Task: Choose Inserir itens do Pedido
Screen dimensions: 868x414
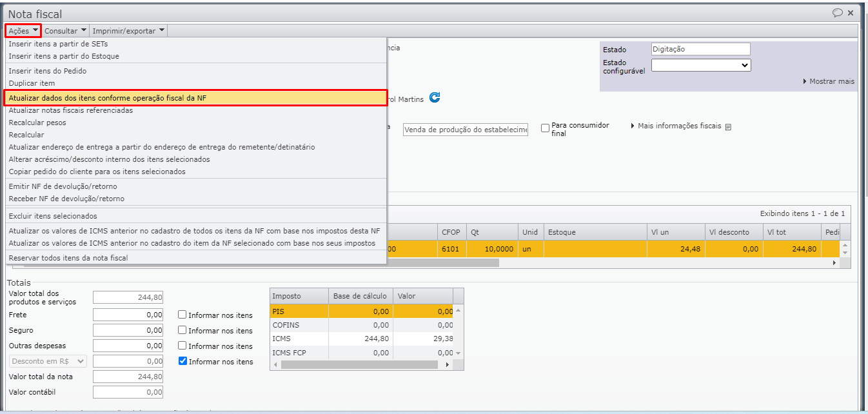Action: 196,71
